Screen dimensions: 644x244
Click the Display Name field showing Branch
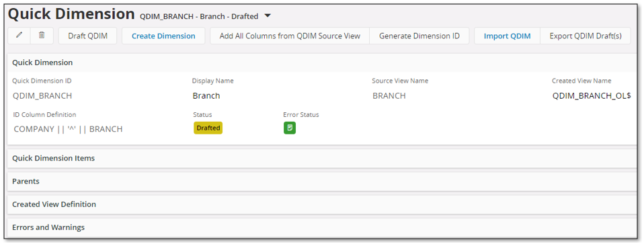click(206, 95)
